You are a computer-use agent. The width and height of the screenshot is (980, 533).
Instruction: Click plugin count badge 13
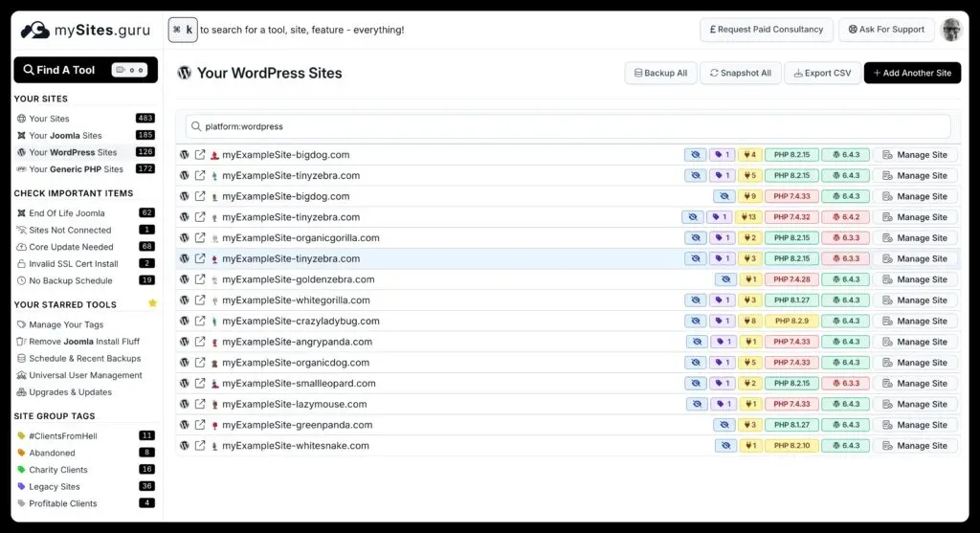(748, 217)
